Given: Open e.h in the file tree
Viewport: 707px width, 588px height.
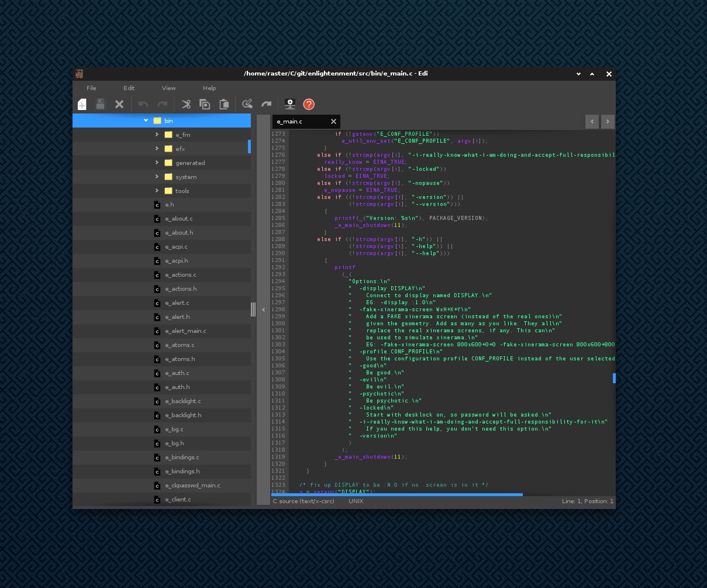Looking at the screenshot, I should click(161, 205).
